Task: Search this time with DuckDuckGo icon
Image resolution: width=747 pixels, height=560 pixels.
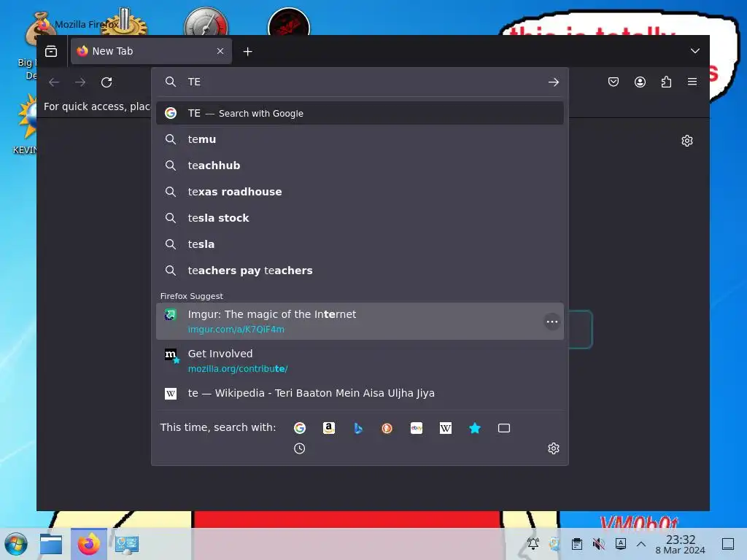Action: coord(387,428)
